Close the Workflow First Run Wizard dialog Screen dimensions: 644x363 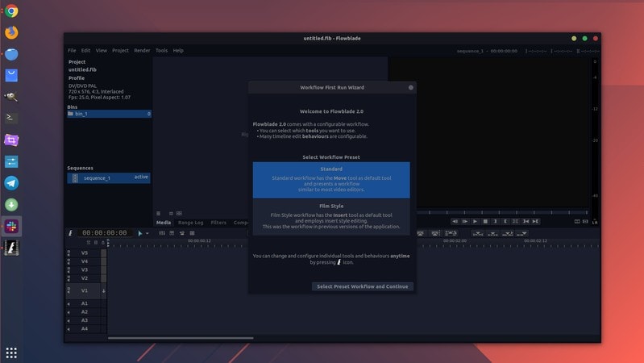pos(411,88)
